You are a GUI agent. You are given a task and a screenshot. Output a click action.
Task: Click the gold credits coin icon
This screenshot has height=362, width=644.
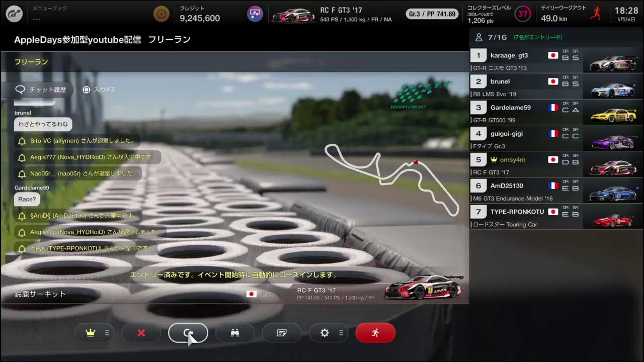pyautogui.click(x=162, y=14)
